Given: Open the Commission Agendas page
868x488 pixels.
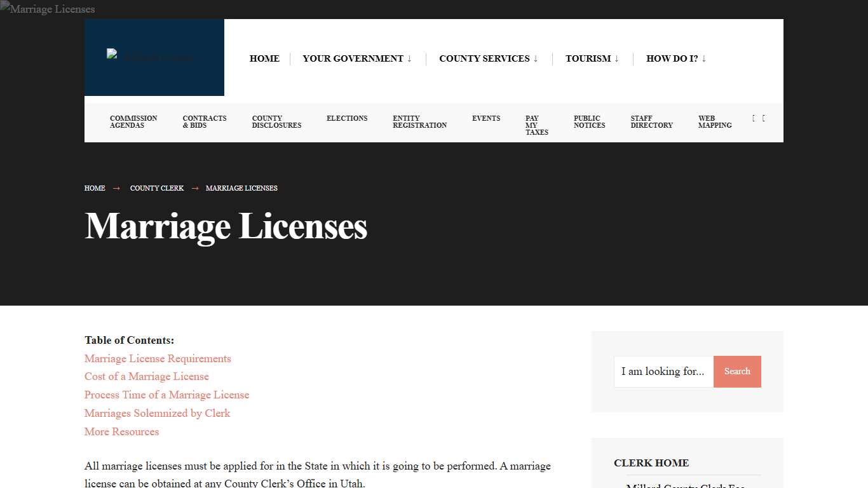Looking at the screenshot, I should coord(133,122).
